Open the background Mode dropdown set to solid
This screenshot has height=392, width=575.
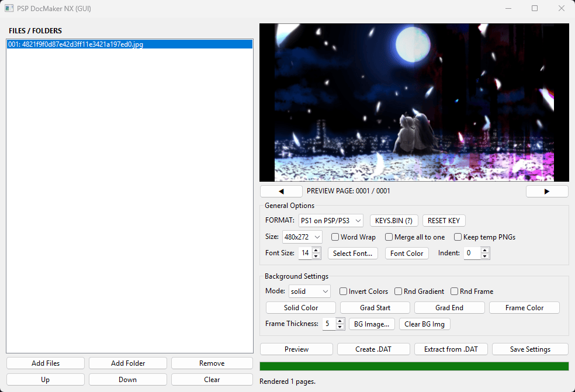310,291
